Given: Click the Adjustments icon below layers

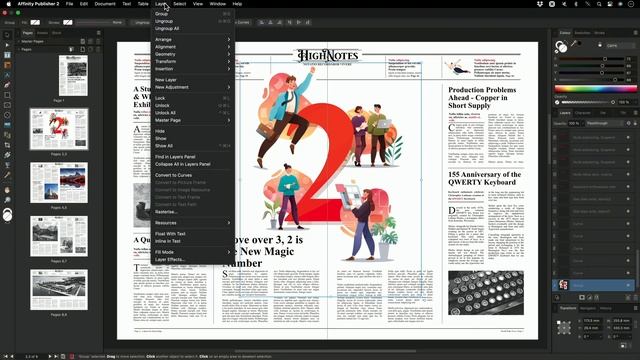Looking at the screenshot, I should (x=589, y=298).
